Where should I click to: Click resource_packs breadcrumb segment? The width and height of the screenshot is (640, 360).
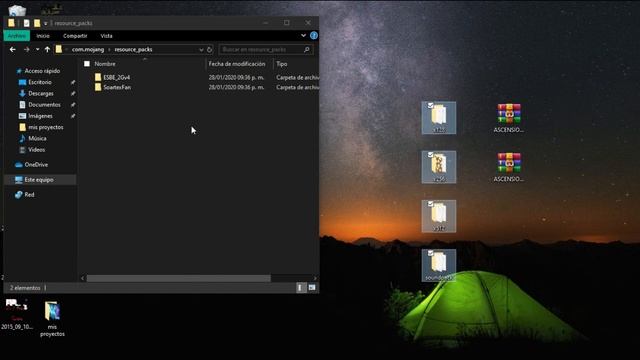pos(133,49)
